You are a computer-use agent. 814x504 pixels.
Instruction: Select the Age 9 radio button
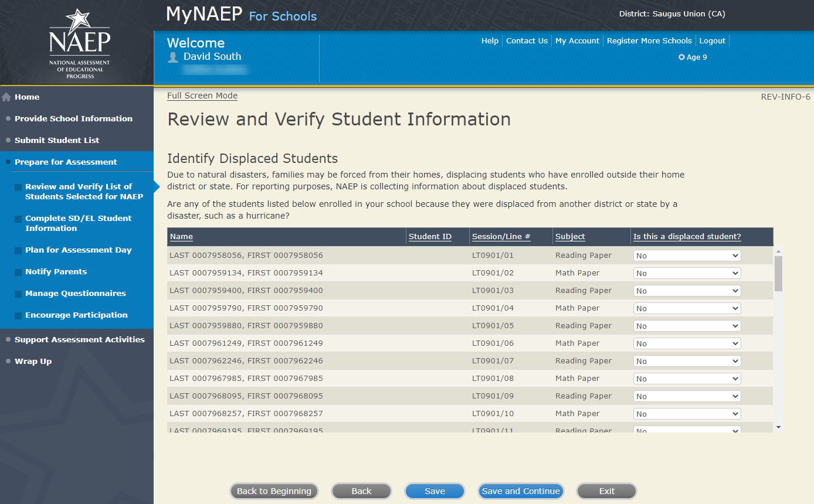point(681,57)
